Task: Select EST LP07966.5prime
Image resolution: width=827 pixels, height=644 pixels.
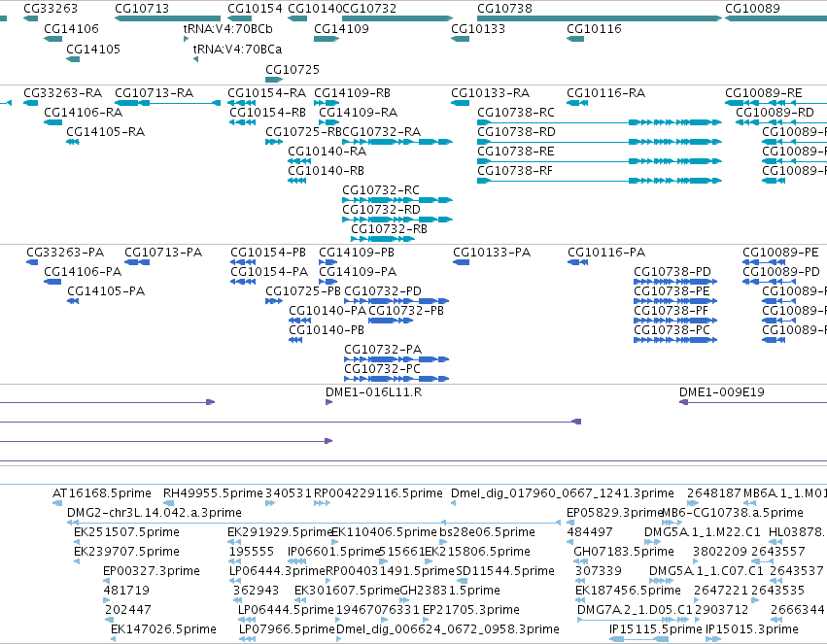Action: click(x=287, y=629)
